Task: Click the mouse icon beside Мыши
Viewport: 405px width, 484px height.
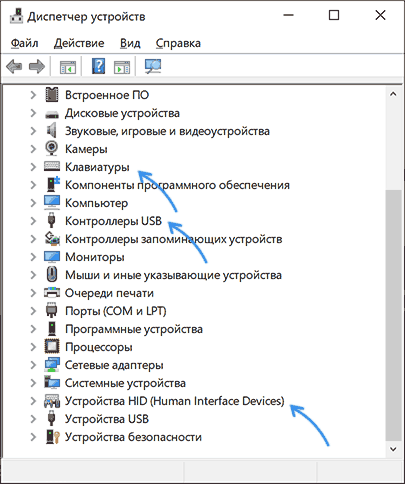Action: 52,275
